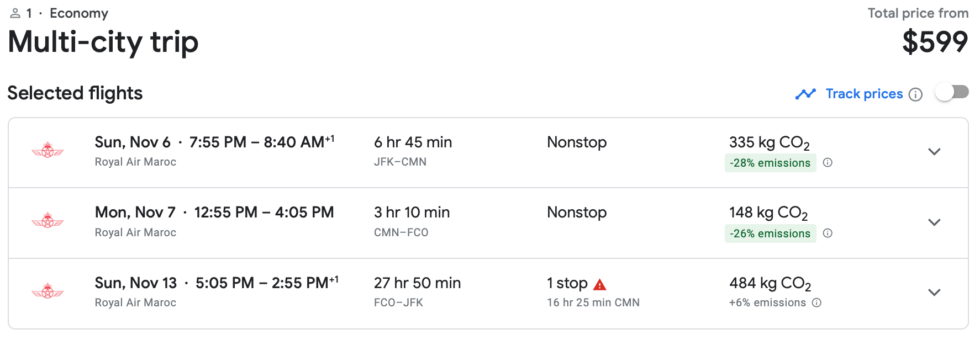Expand Sun, Nov 13 flight details
980x340 pixels.
[x=934, y=293]
